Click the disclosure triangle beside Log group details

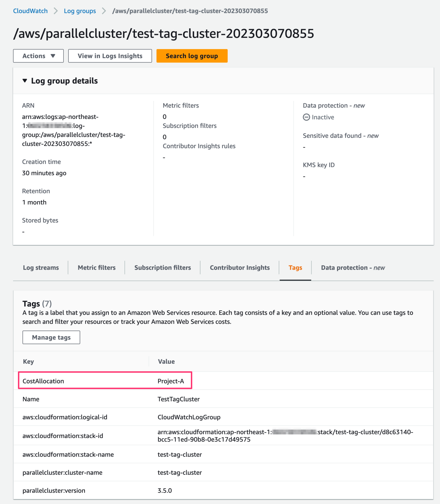tap(25, 80)
